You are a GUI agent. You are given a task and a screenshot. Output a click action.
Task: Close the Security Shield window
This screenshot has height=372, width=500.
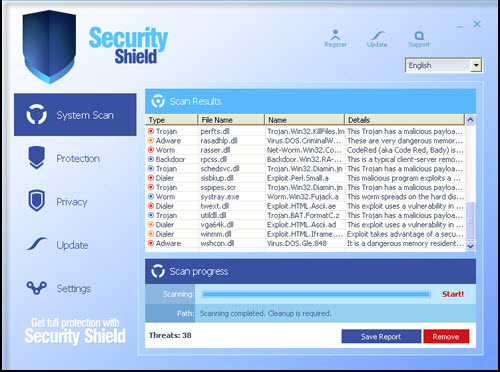(x=477, y=24)
